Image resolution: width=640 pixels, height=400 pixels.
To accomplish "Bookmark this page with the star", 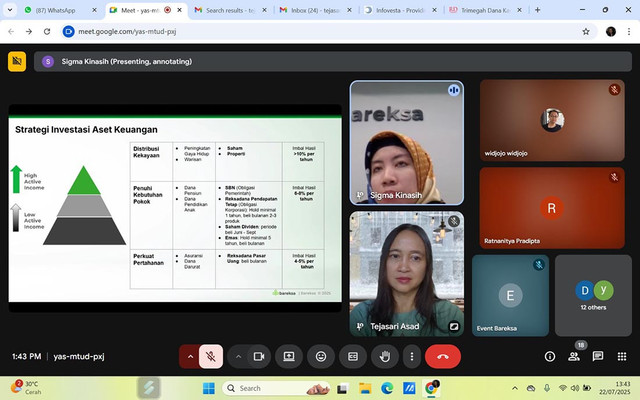I will click(x=586, y=31).
